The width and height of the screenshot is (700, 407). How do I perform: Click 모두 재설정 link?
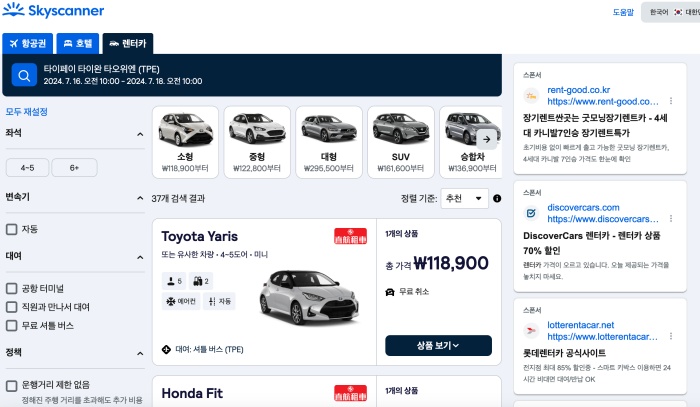coord(26,112)
